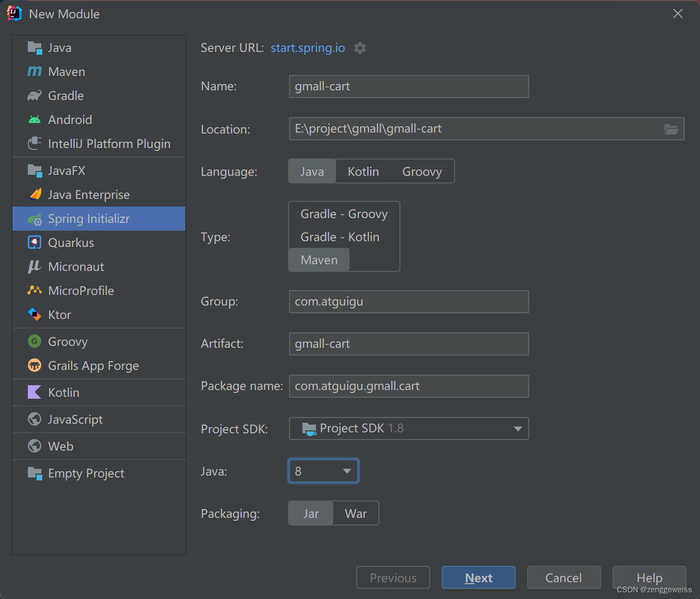Viewport: 700px width, 599px height.
Task: Select Quarkus generator label
Action: 71,243
